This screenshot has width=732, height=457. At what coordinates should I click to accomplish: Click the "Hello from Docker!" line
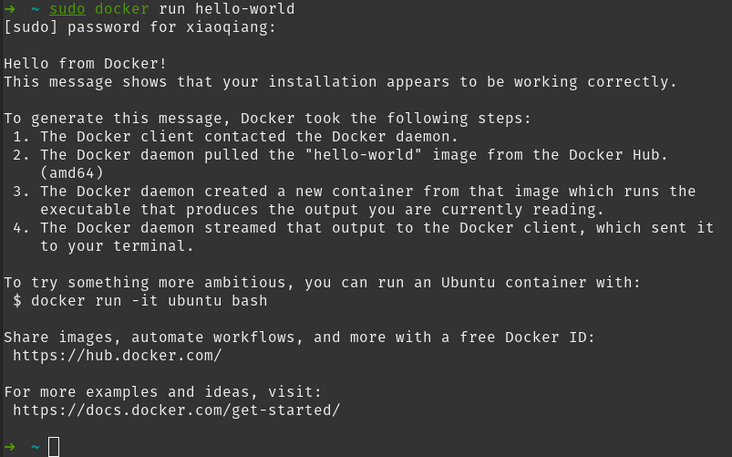(x=85, y=63)
